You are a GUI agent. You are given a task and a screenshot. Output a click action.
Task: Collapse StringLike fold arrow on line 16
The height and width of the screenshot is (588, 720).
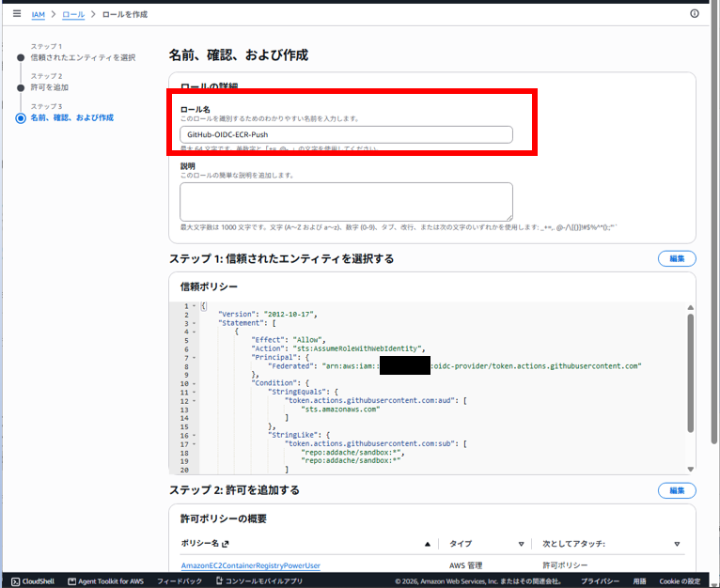(x=195, y=436)
